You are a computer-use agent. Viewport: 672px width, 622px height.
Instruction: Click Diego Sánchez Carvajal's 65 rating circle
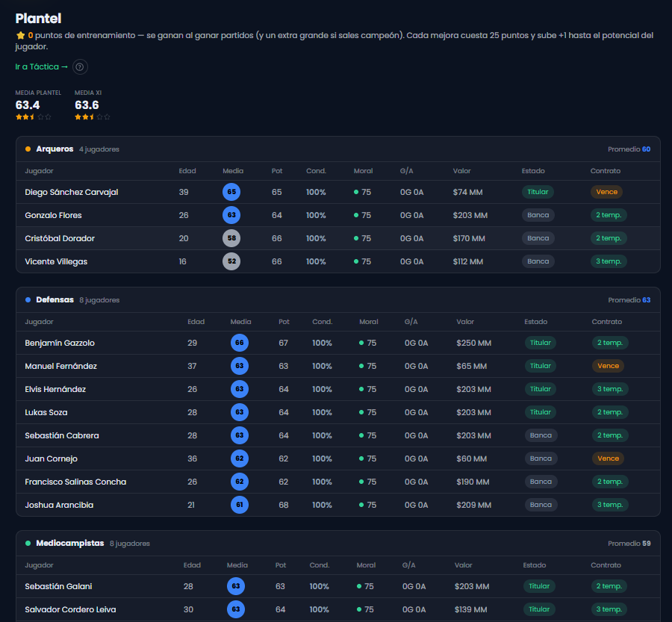click(231, 192)
